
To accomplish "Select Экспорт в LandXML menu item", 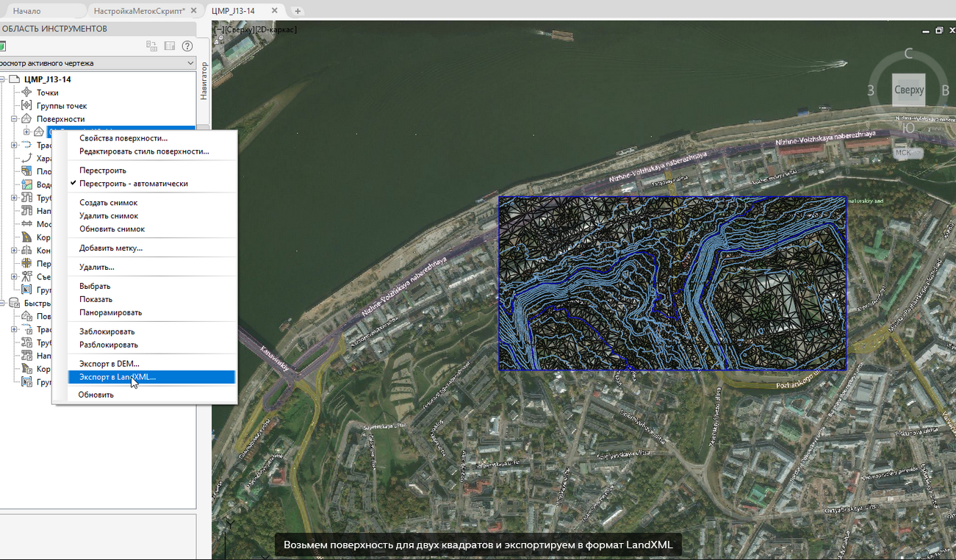I will tap(118, 377).
